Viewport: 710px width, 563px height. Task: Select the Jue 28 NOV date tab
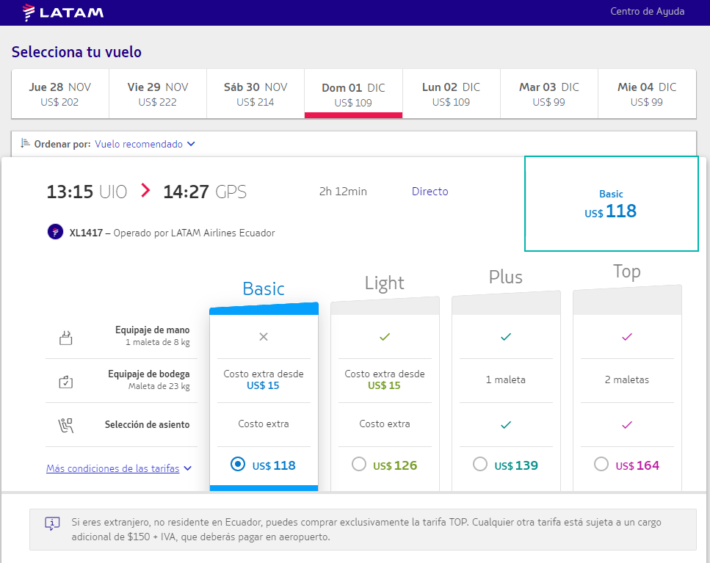60,94
